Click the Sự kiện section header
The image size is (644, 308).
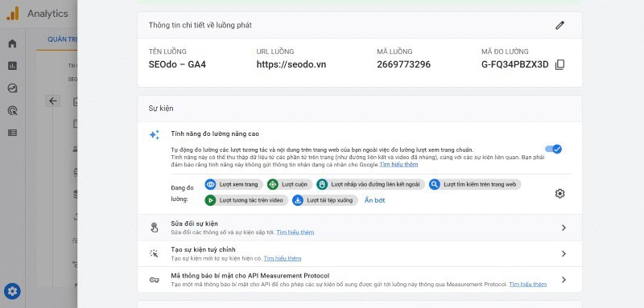[x=161, y=109]
